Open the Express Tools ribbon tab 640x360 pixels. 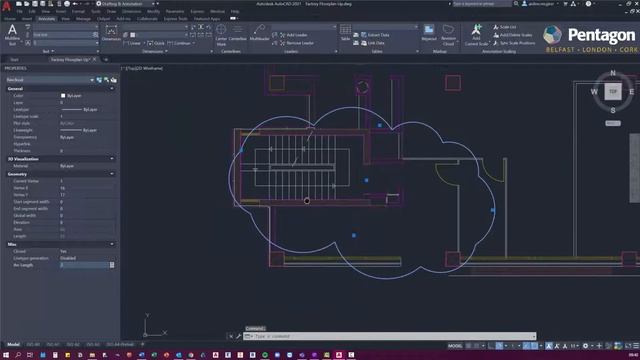(176, 19)
